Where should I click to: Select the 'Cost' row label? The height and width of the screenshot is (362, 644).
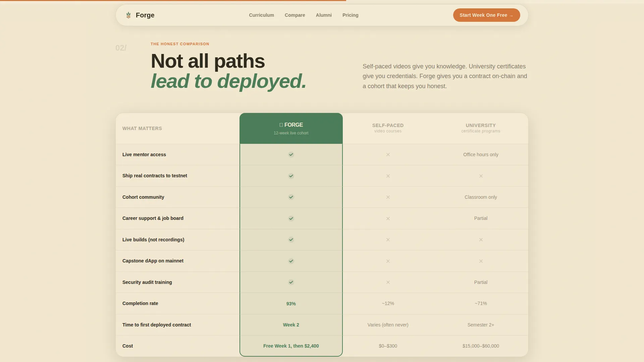127,346
